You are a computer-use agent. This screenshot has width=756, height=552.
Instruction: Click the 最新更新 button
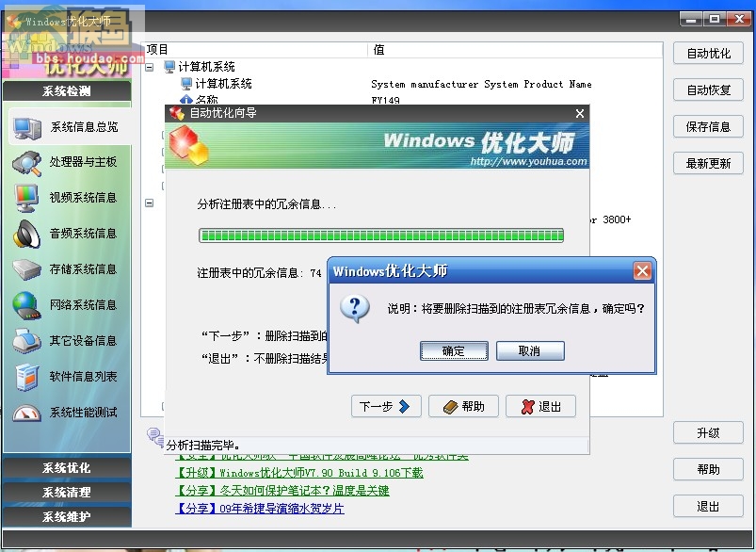click(x=708, y=163)
